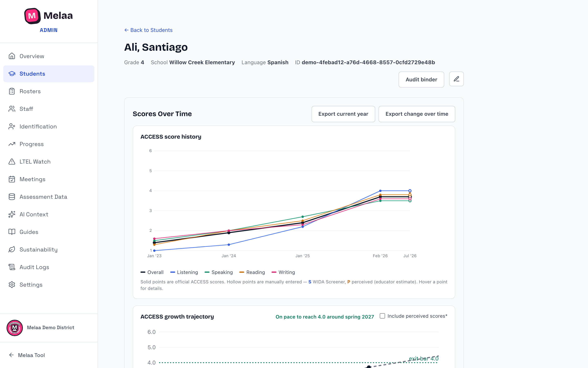Click the Identification user-plus icon
Viewport: 588px width, 368px height.
(x=12, y=126)
